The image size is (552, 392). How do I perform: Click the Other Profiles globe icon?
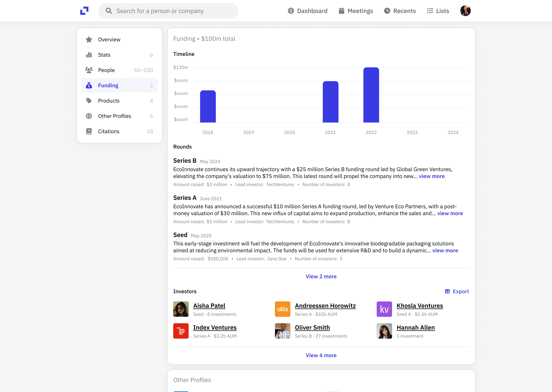(89, 116)
